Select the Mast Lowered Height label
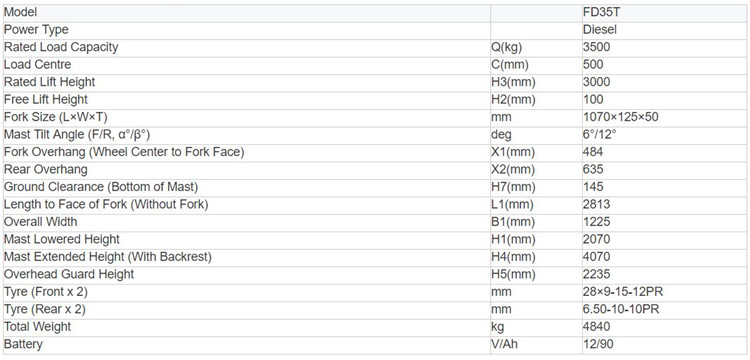Screen dimensions: 750x360 click(x=62, y=239)
